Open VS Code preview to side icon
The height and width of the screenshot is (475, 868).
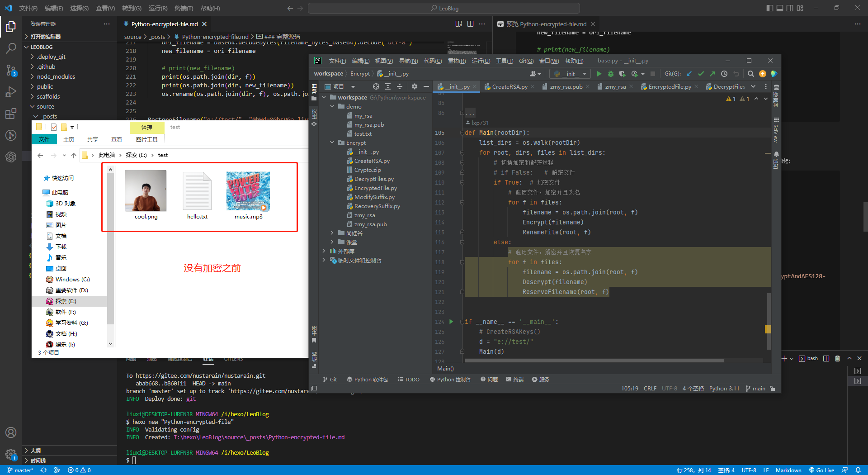tap(459, 24)
